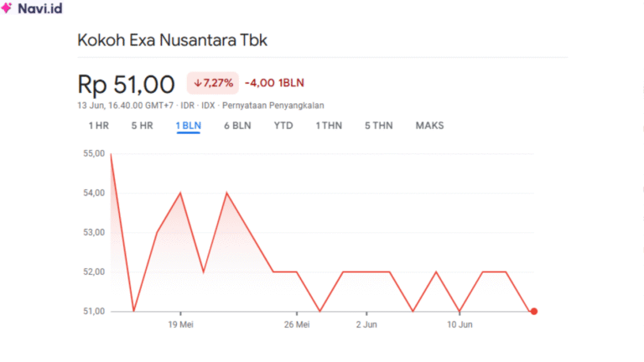Click the Navi.id star logo icon
This screenshot has height=362, width=644.
[7, 8]
